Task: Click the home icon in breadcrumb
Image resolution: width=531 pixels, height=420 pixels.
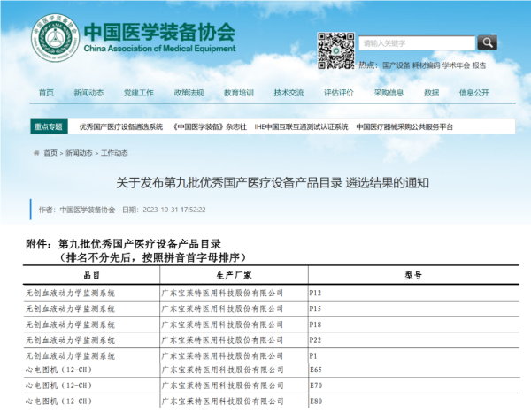Action: point(36,153)
